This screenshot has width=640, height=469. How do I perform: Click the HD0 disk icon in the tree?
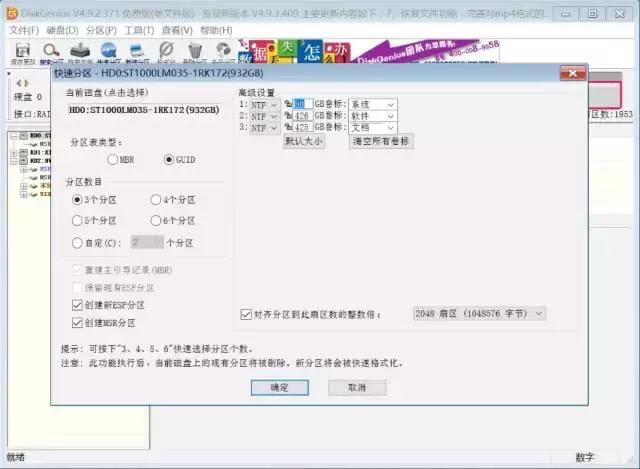(24, 136)
